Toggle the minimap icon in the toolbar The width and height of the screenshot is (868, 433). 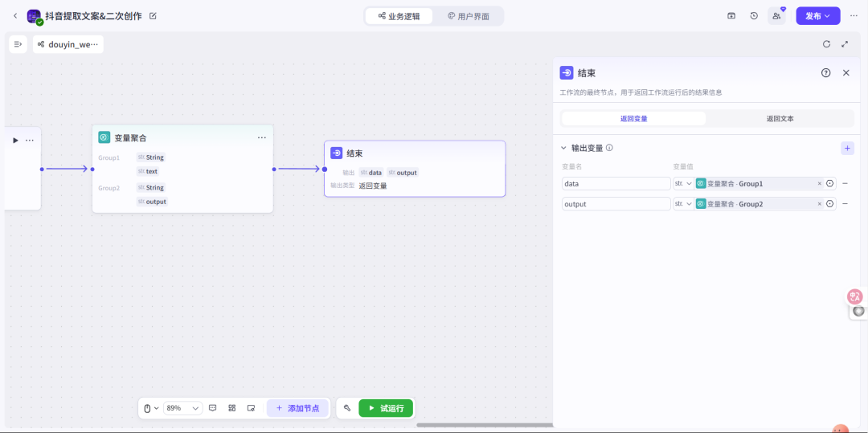(x=251, y=408)
